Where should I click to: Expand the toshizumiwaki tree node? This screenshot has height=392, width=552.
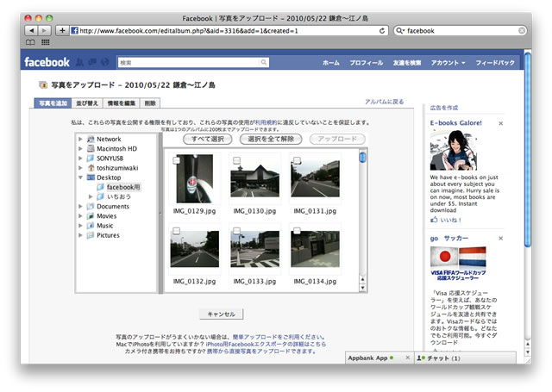[x=80, y=168]
